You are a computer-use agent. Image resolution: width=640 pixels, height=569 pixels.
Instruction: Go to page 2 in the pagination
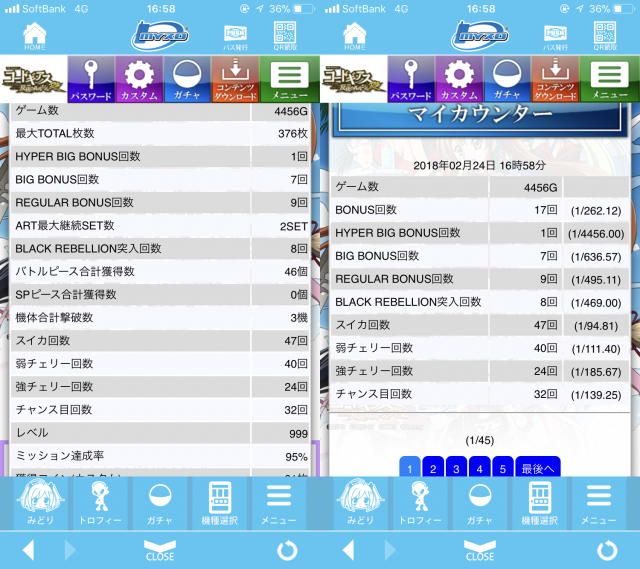click(x=432, y=467)
